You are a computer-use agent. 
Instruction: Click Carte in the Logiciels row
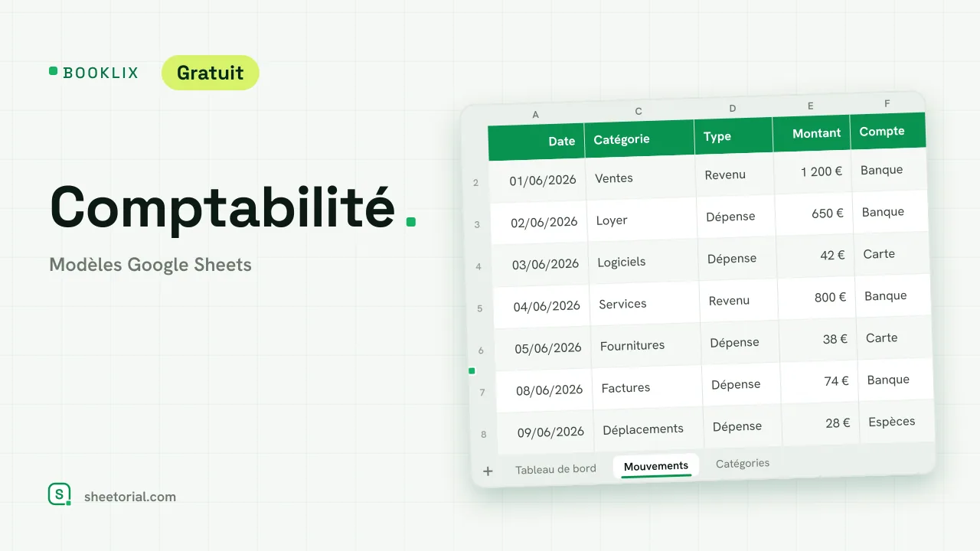(x=879, y=254)
